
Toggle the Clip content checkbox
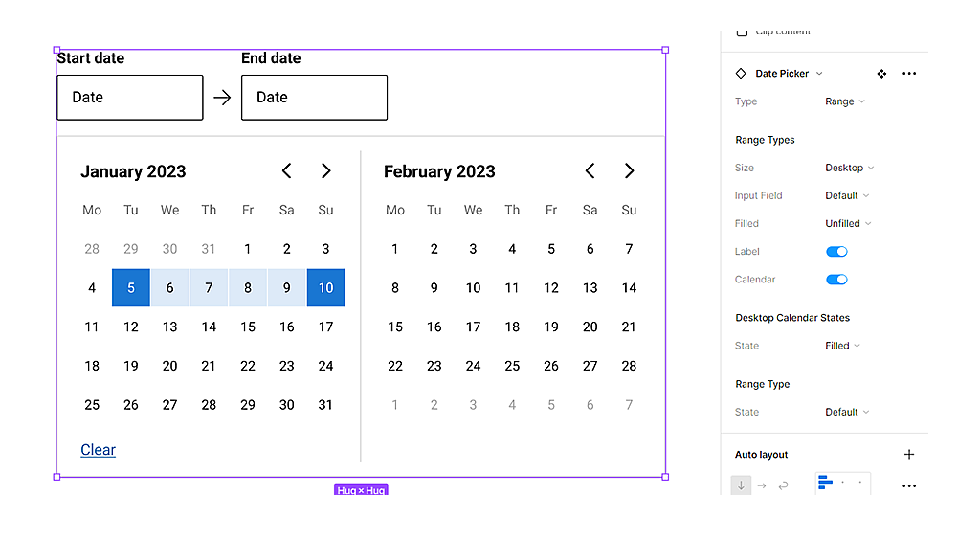click(742, 32)
